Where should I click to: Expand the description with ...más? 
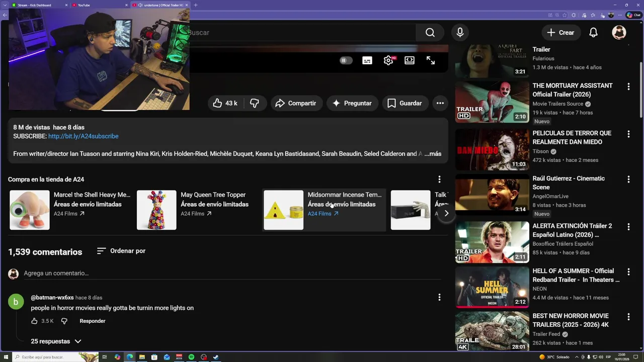pos(433,154)
